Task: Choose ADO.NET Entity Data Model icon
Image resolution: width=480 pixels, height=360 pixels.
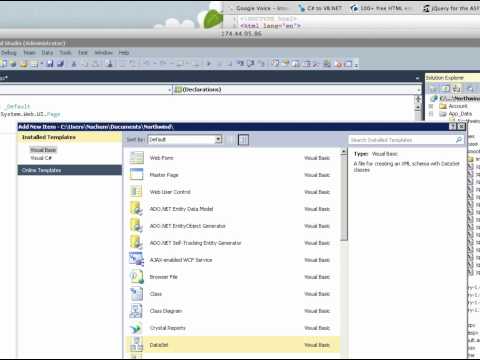Action: pos(136,209)
